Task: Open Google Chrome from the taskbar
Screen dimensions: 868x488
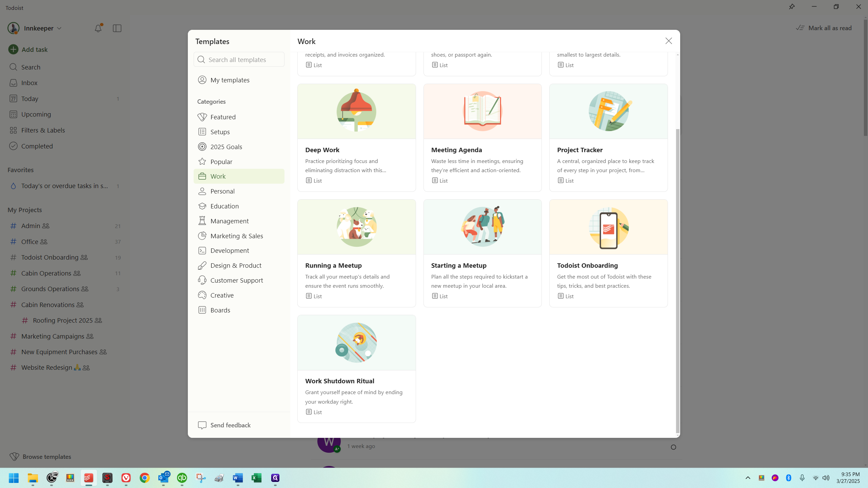Action: [x=145, y=478]
